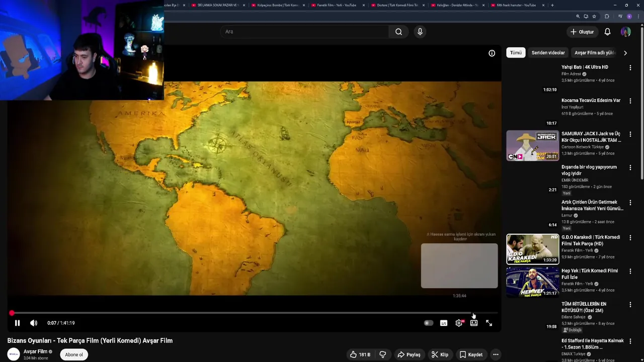This screenshot has width=644, height=362.
Task: Open options for Artık Çin'den Ürün Getirmek
Action: pos(630,203)
